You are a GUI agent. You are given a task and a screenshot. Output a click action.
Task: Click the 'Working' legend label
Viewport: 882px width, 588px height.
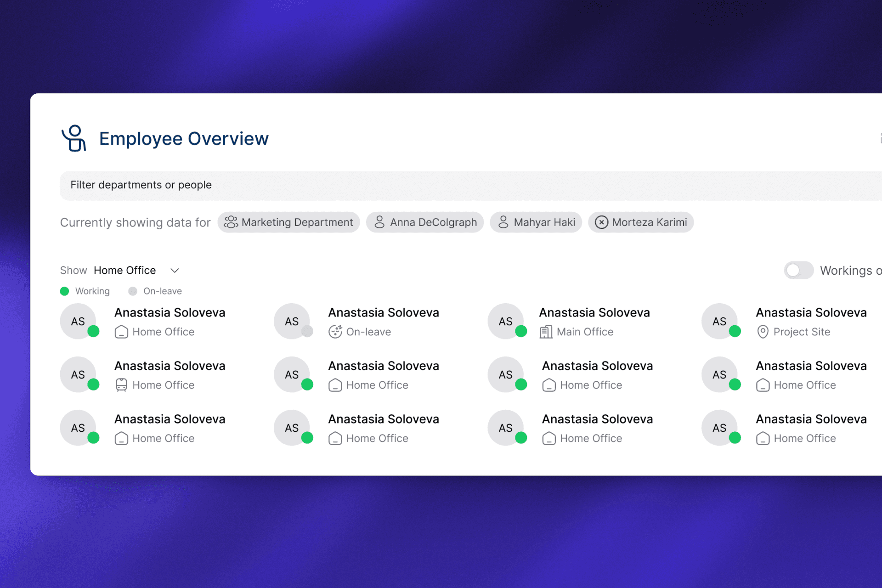point(92,291)
